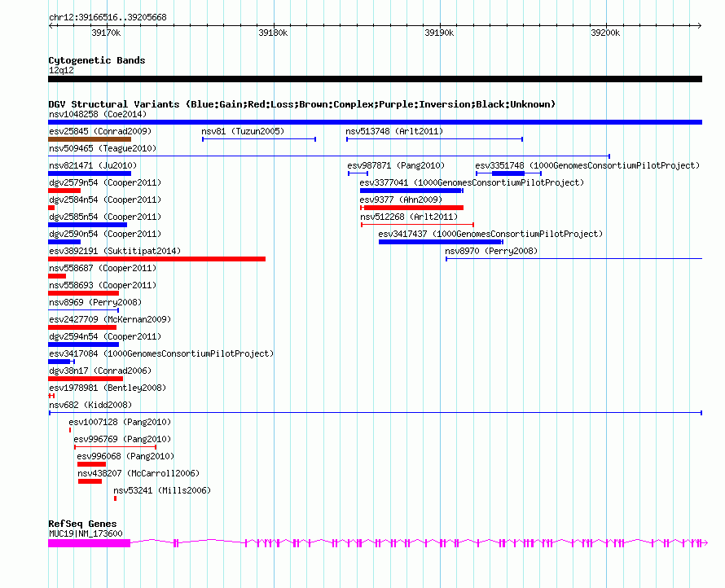This screenshot has width=725, height=588.
Task: Click dgv2585n54 (Cooper2011) label
Action: click(x=105, y=217)
